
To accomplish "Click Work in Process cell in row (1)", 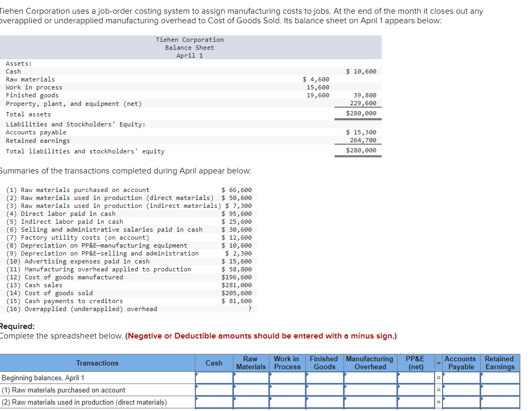I will point(287,390).
